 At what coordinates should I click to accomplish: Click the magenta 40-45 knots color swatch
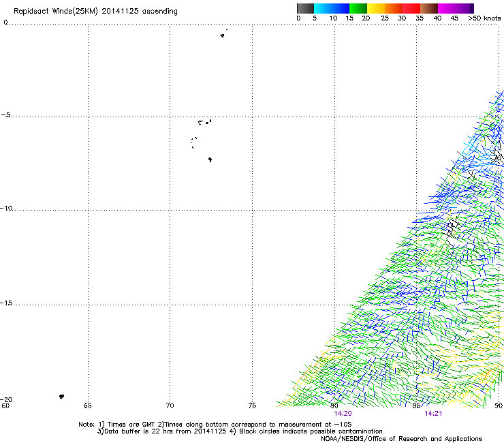(x=447, y=8)
